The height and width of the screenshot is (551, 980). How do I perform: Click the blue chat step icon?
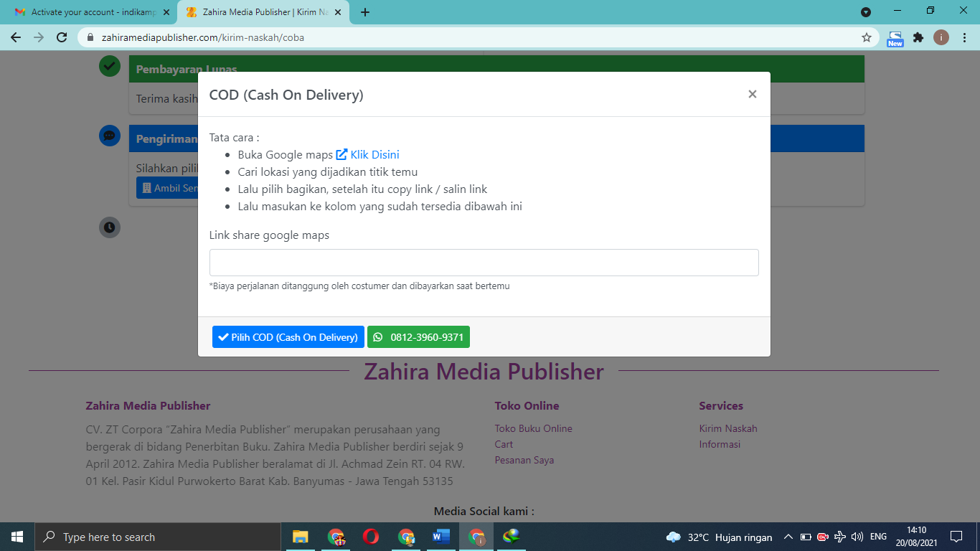point(109,135)
